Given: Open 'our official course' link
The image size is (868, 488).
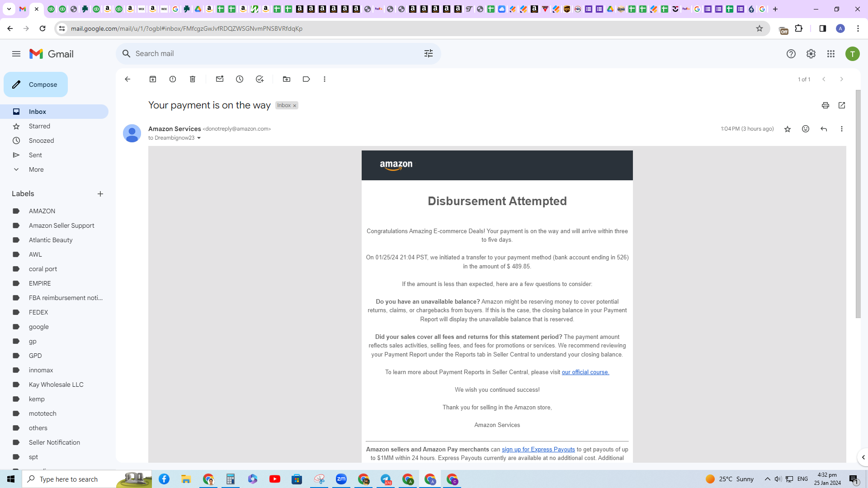Looking at the screenshot, I should point(585,372).
